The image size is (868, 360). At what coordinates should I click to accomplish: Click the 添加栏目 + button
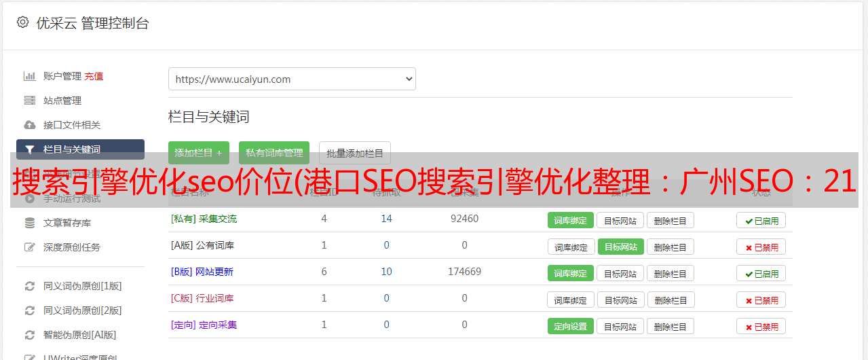[199, 153]
